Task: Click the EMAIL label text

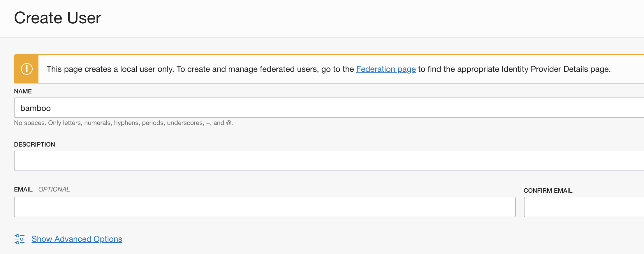Action: 23,189
